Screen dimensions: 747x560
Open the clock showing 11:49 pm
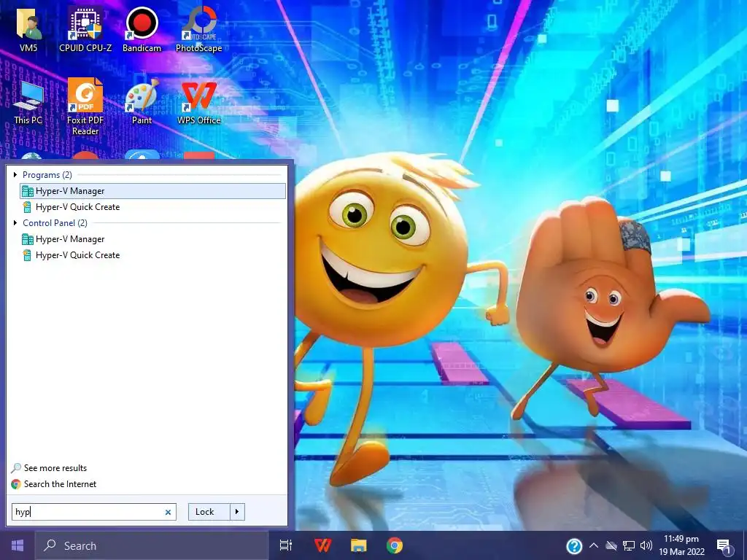point(682,545)
